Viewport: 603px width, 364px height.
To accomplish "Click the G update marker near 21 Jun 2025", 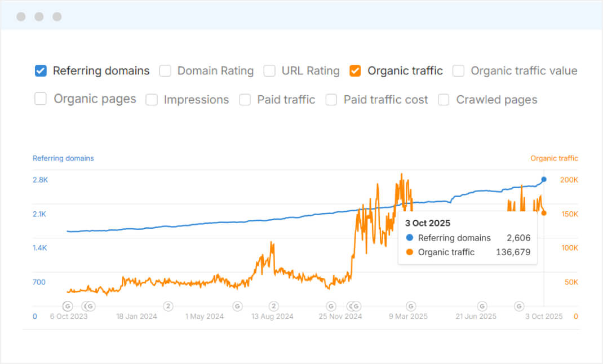I will [x=482, y=307].
